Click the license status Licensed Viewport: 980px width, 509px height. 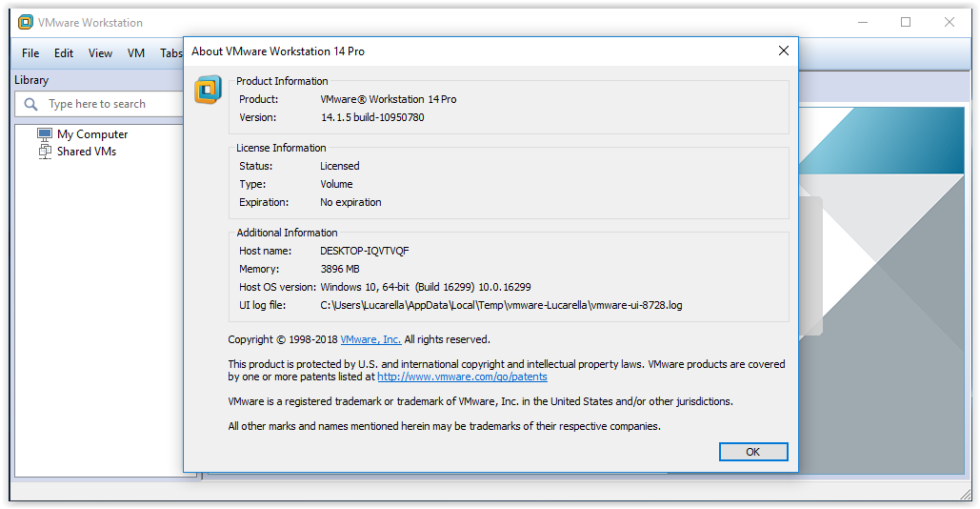point(340,166)
